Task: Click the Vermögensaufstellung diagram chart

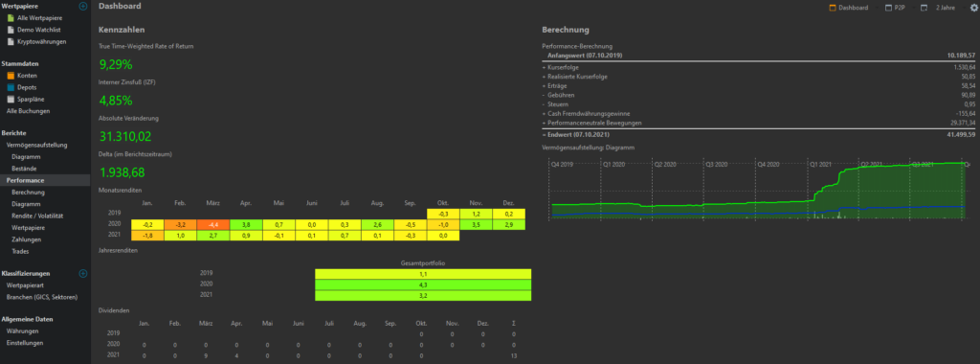Action: coord(758,188)
